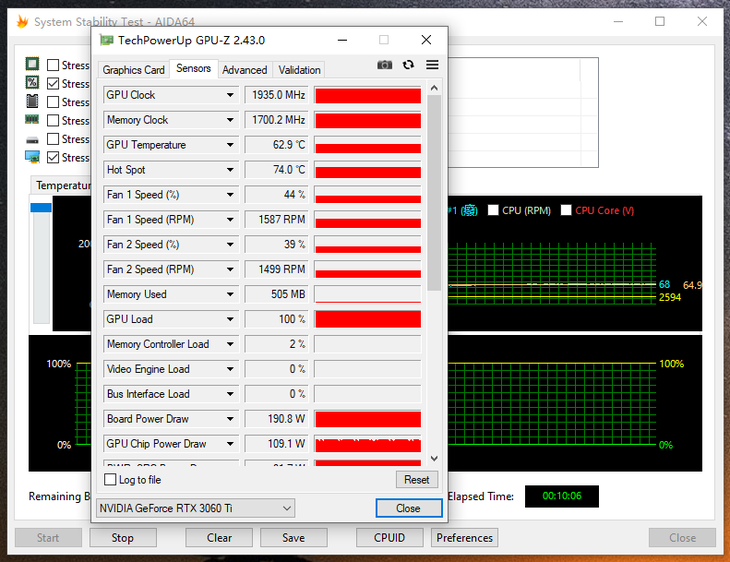Open the Advanced tab in GPU-Z

tap(244, 70)
